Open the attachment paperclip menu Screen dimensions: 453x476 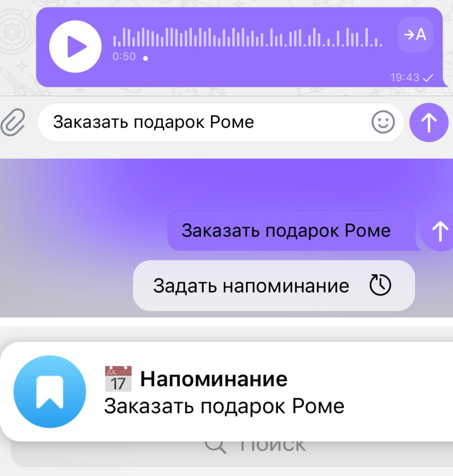click(x=13, y=122)
